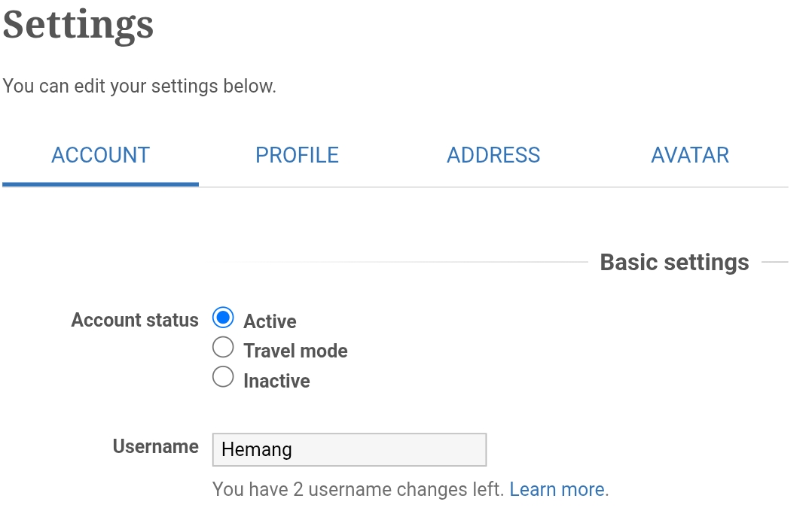Click the blue underline beneath ACCOUNT tab
This screenshot has width=812, height=514.
[x=100, y=184]
